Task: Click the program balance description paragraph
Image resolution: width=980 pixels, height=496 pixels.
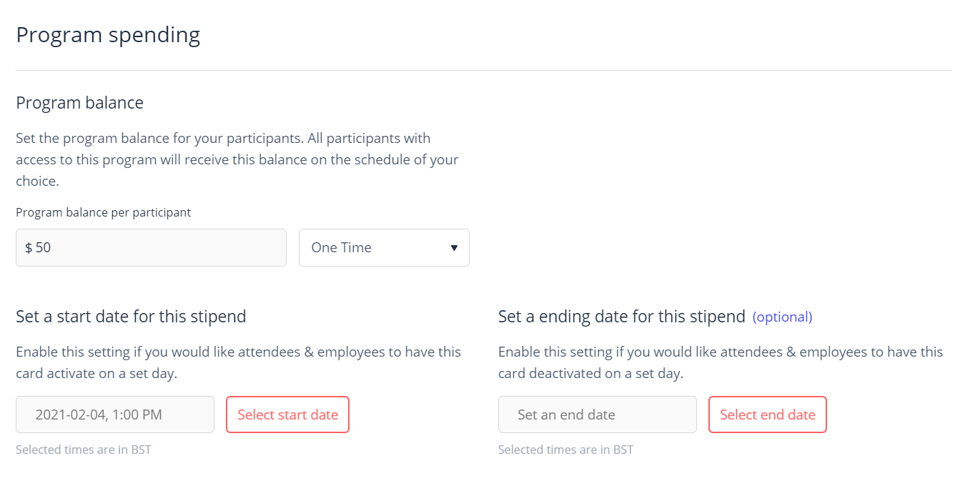Action: tap(237, 159)
